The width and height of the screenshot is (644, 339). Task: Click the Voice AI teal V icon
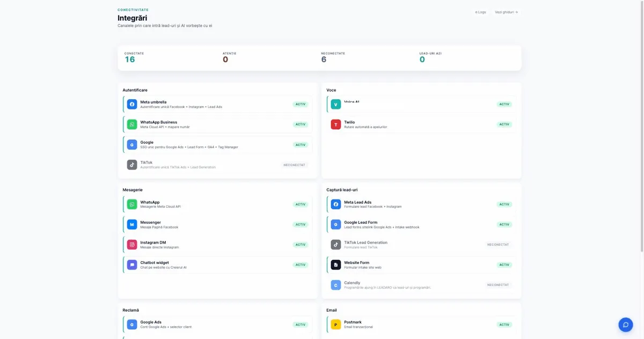(336, 104)
